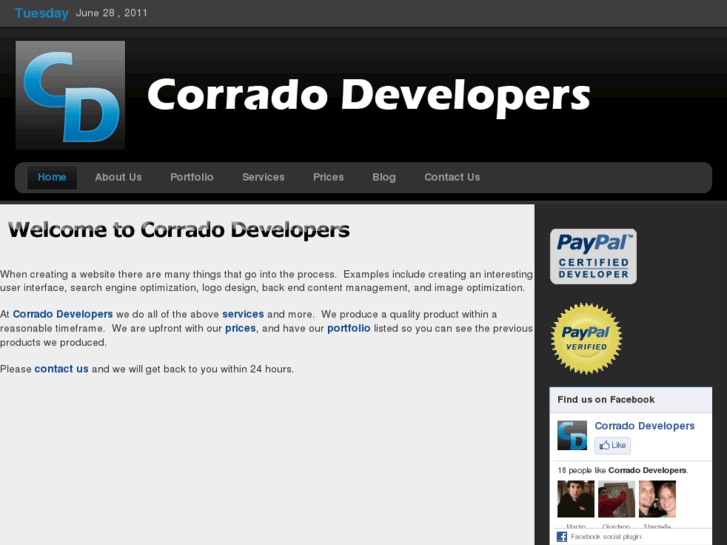
Task: Open Contact Us in navigation bar
Action: tap(452, 177)
